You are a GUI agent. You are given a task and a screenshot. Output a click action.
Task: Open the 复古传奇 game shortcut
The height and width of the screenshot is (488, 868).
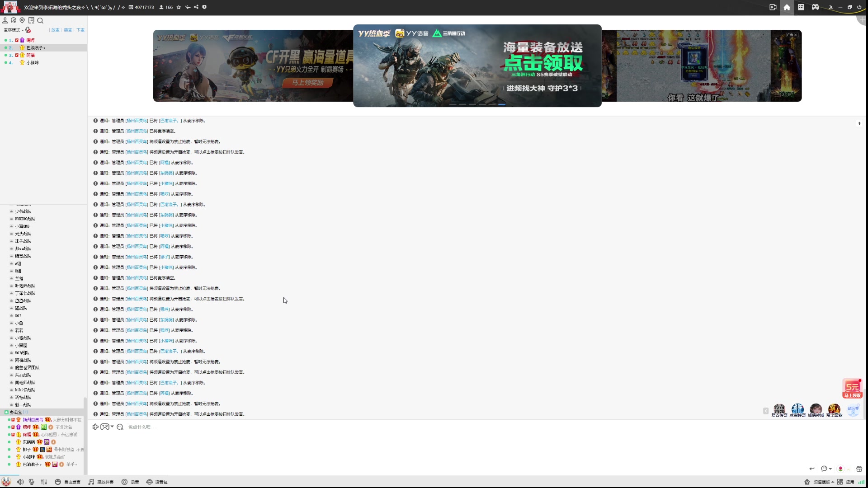[x=779, y=411]
